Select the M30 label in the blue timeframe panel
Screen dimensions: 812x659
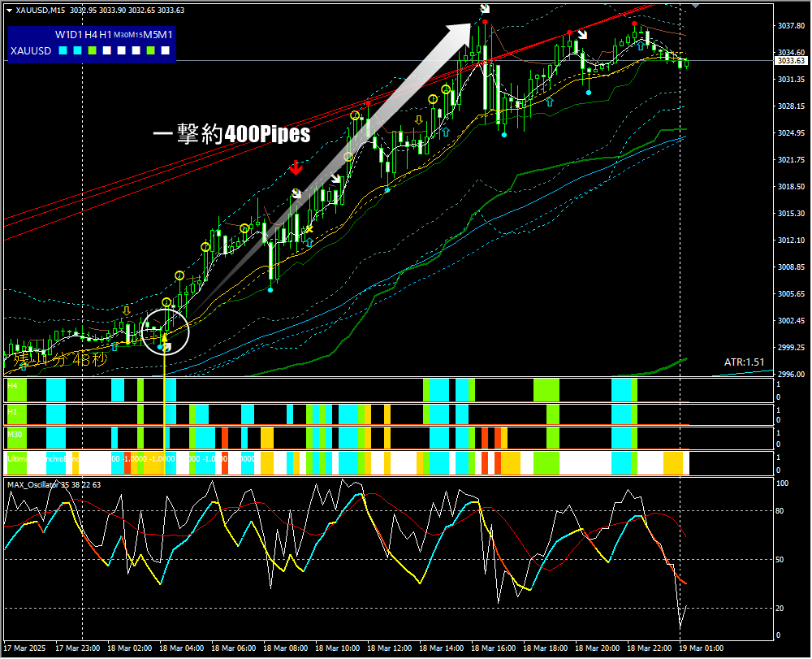coord(121,35)
